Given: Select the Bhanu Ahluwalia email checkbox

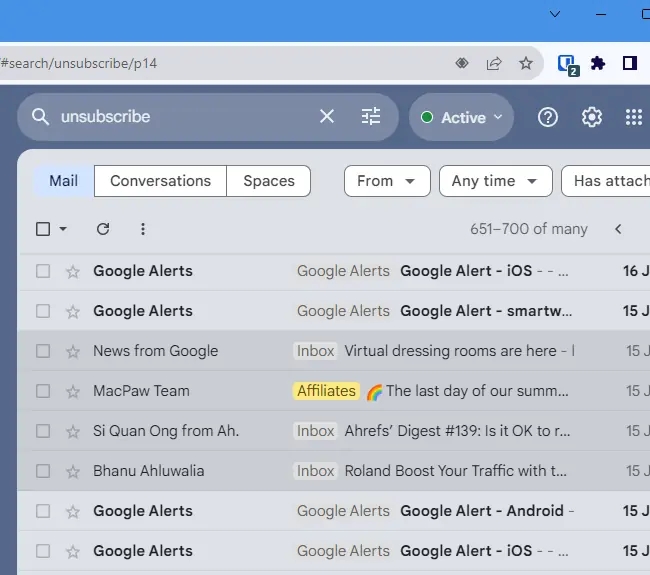Looking at the screenshot, I should pyautogui.click(x=43, y=471).
